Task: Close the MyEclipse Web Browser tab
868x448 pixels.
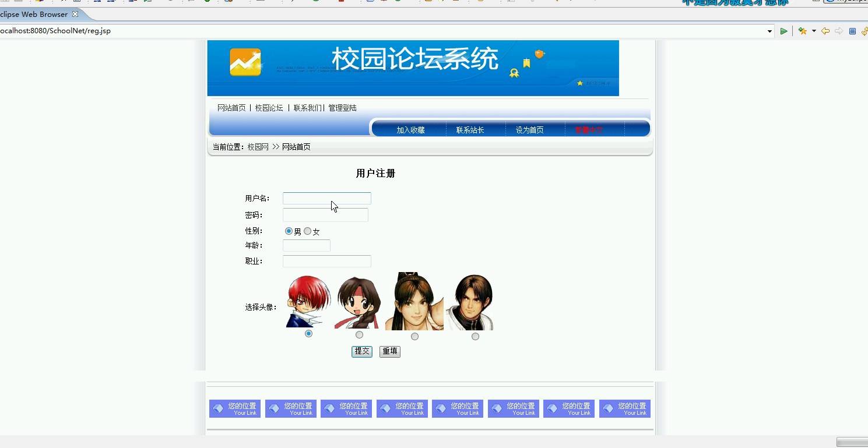Action: click(x=75, y=14)
